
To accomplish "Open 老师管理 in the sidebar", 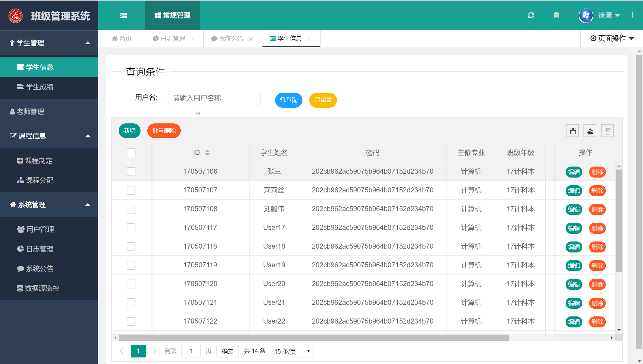I will (x=49, y=112).
